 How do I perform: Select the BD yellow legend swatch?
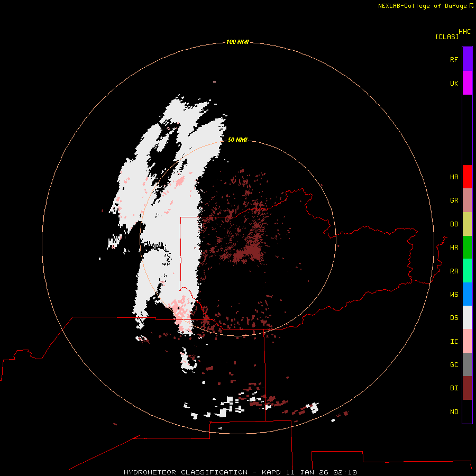click(x=467, y=224)
